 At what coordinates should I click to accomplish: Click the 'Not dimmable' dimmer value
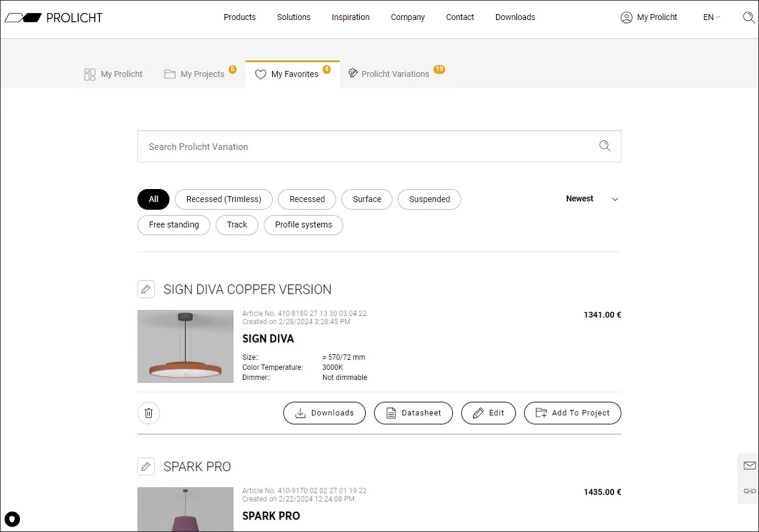pyautogui.click(x=345, y=378)
